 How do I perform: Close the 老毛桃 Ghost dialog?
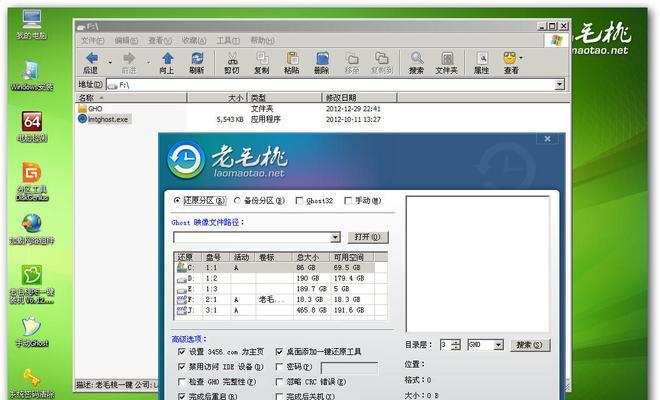point(547,139)
